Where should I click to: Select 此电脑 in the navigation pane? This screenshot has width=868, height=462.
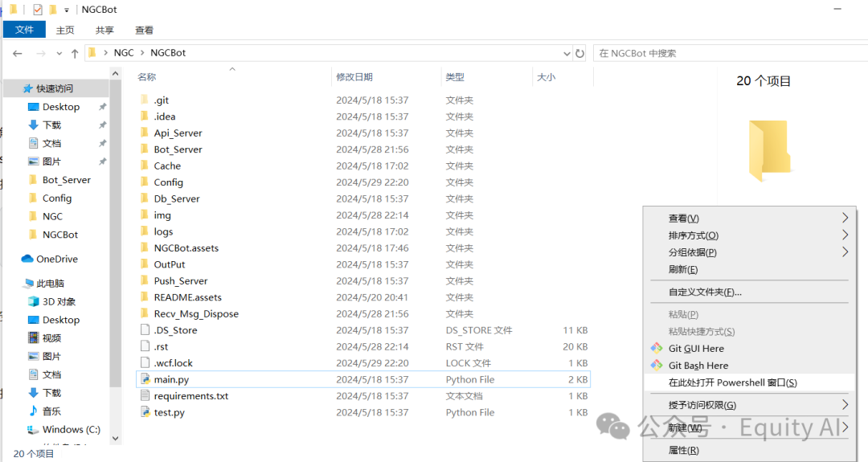click(50, 284)
